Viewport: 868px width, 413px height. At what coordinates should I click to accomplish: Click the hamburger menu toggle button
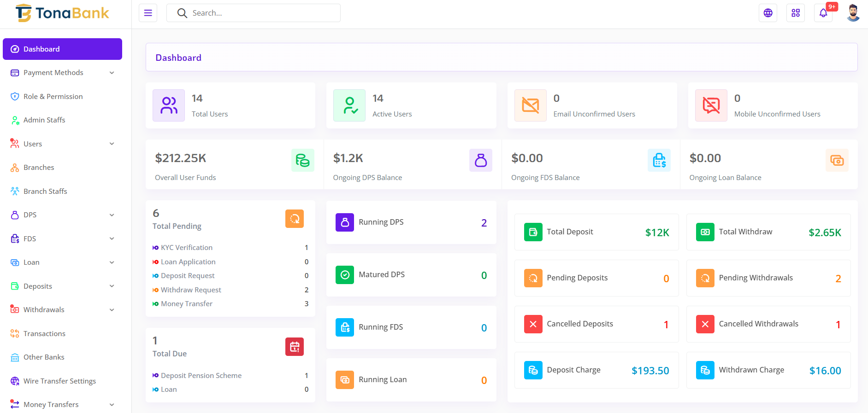(x=148, y=13)
